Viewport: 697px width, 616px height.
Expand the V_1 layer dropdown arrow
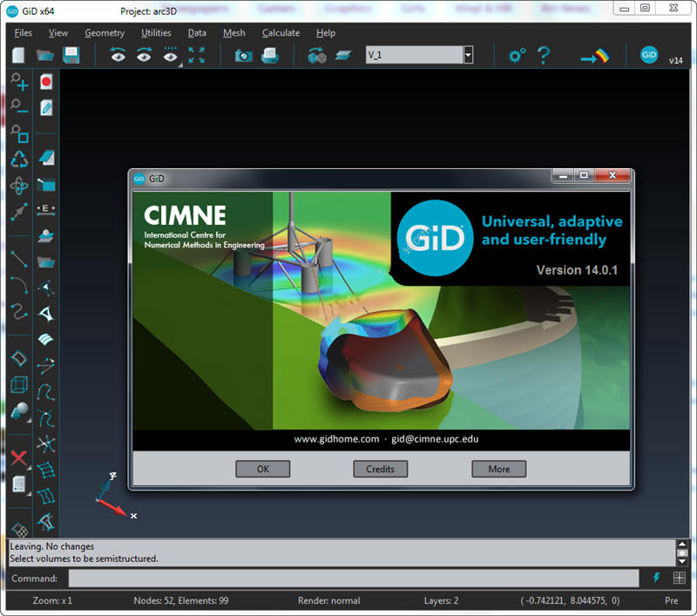coord(468,55)
